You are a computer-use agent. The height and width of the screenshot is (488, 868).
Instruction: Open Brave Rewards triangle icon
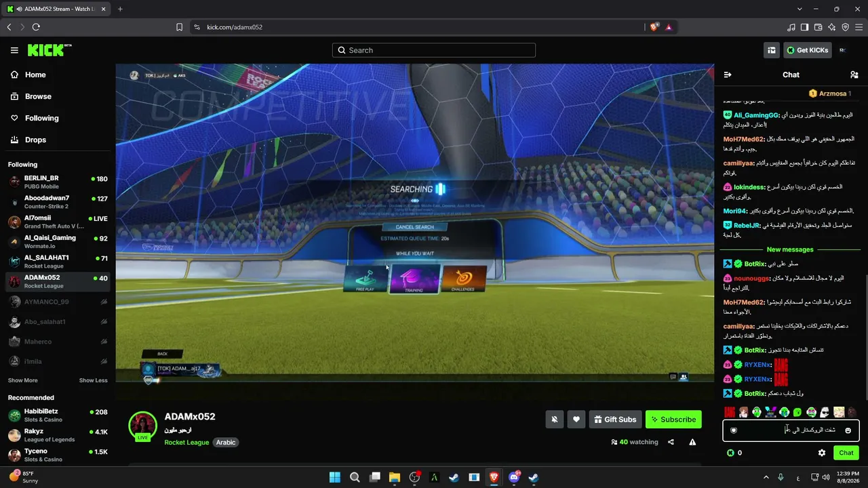pyautogui.click(x=669, y=27)
